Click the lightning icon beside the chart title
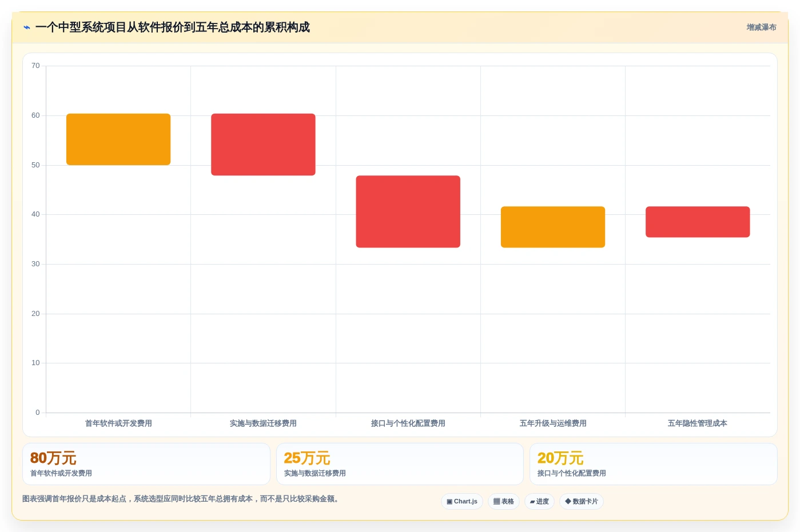 coord(27,27)
